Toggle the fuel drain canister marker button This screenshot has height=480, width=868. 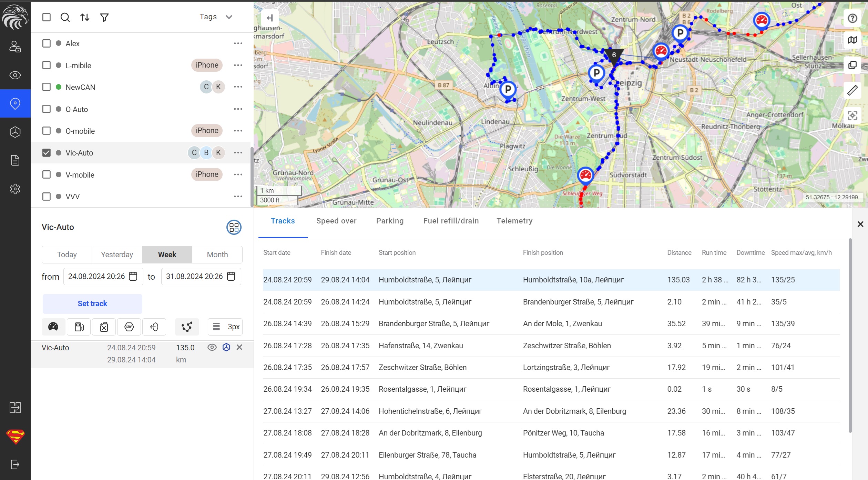pyautogui.click(x=104, y=327)
